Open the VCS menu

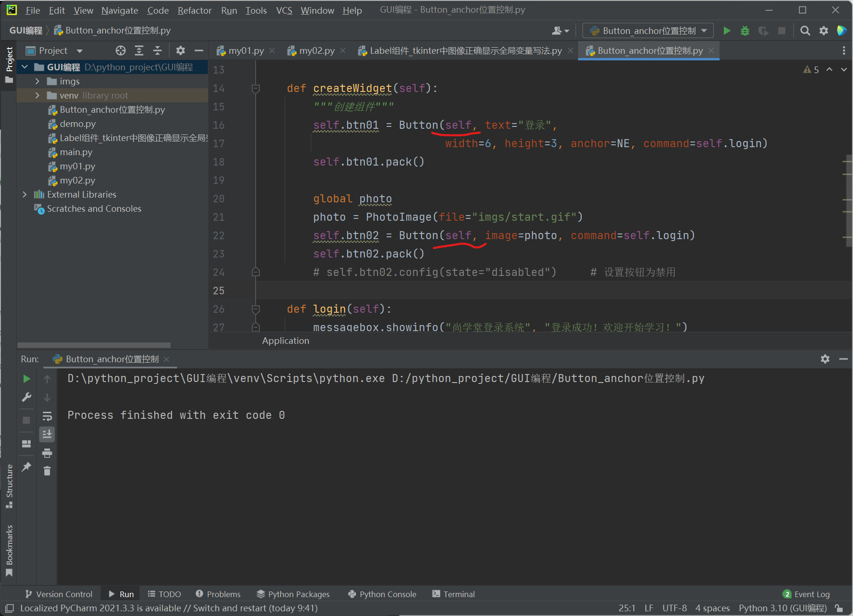coord(284,10)
